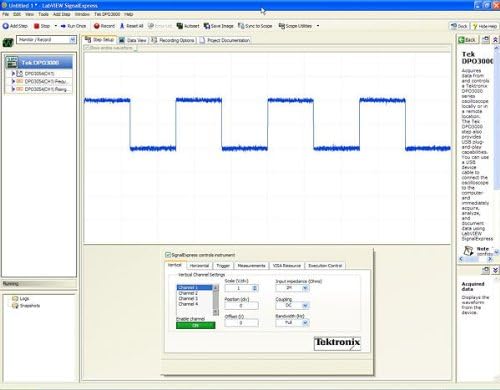Click the waveform icon of the first DPO3054(CH1) row
Image resolution: width=500 pixels, height=390 pixels.
click(20, 73)
